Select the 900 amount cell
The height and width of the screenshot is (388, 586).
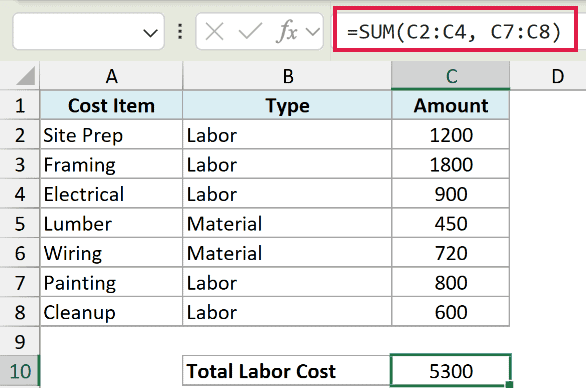coord(450,194)
